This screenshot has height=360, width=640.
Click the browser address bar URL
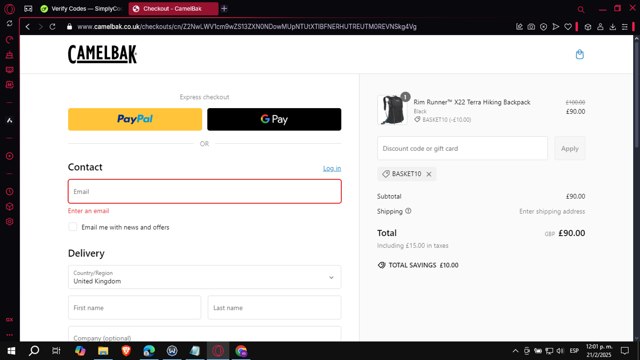(247, 27)
